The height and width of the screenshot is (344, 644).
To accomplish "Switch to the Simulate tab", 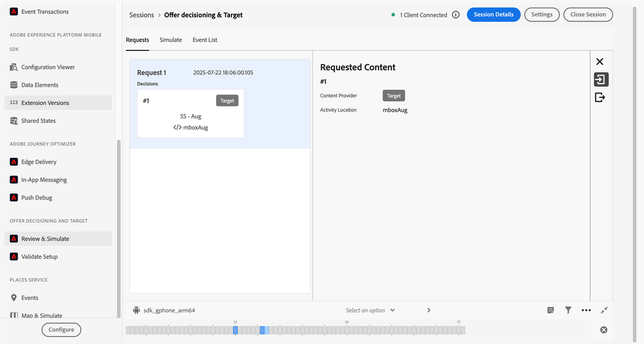I will click(x=170, y=39).
